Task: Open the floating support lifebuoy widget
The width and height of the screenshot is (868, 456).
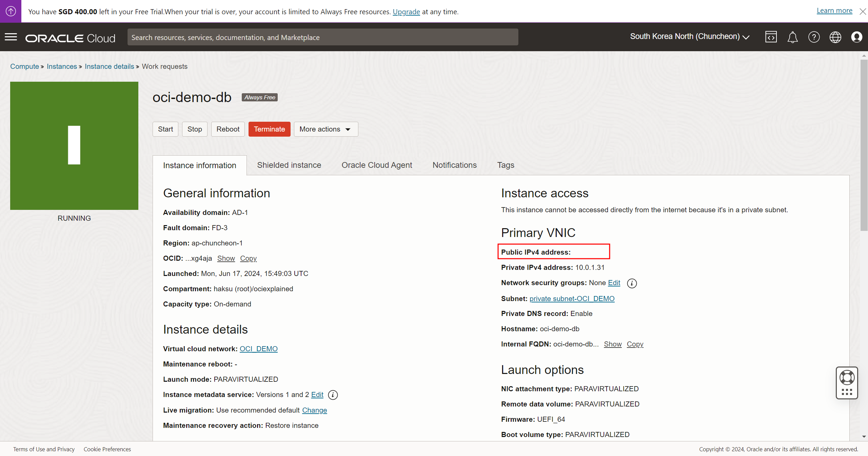Action: [x=847, y=378]
